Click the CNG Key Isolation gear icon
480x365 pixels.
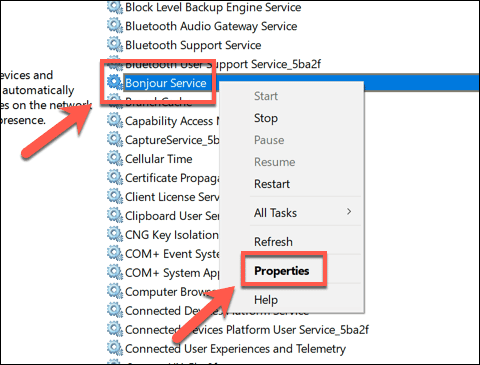[115, 235]
